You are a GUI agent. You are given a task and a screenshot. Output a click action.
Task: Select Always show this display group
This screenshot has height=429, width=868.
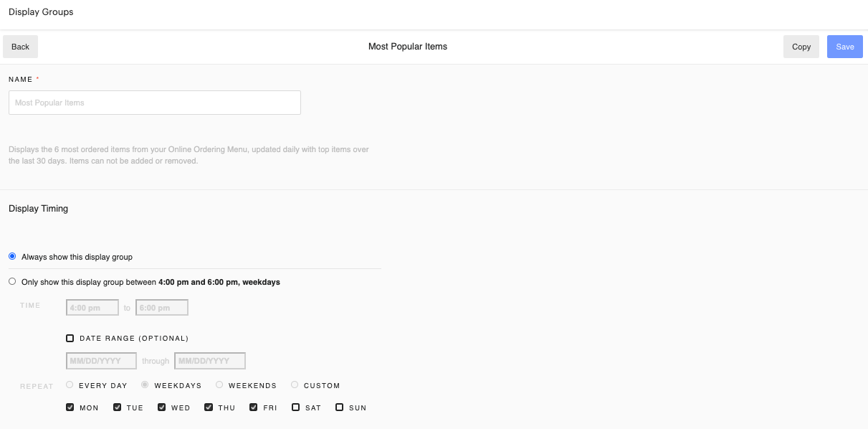tap(12, 256)
